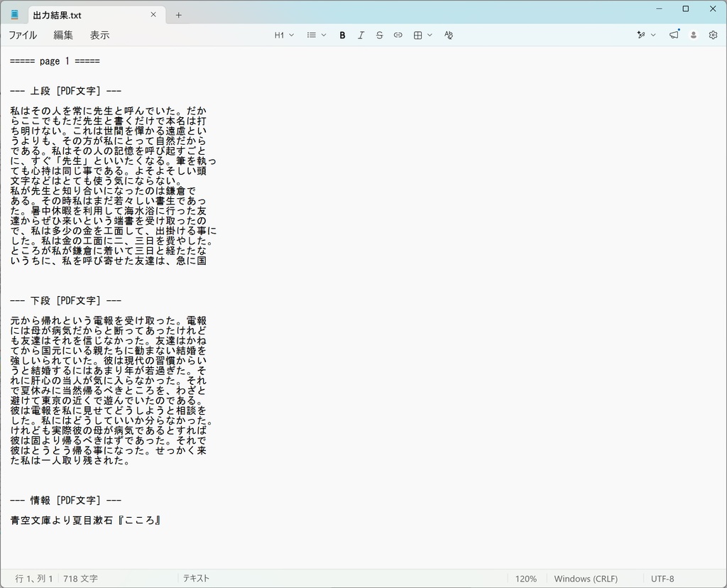
Task: Click the Notepad app icon in title bar
Action: click(x=14, y=15)
